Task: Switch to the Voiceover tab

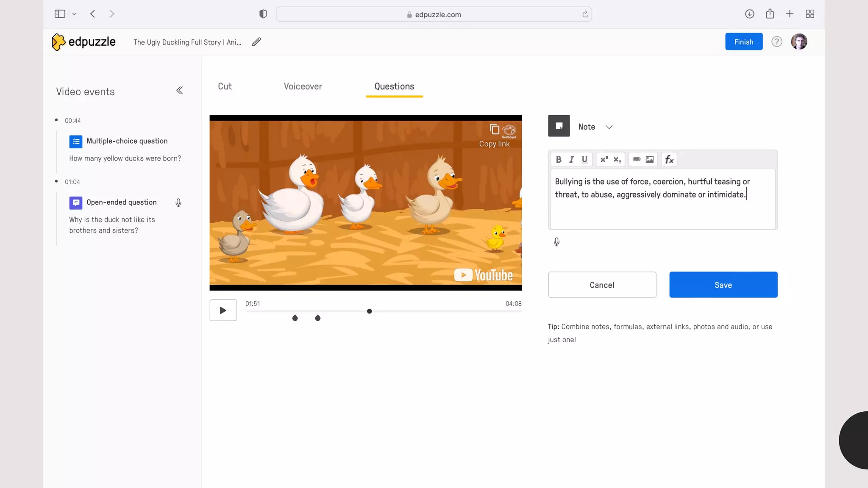Action: [x=303, y=86]
